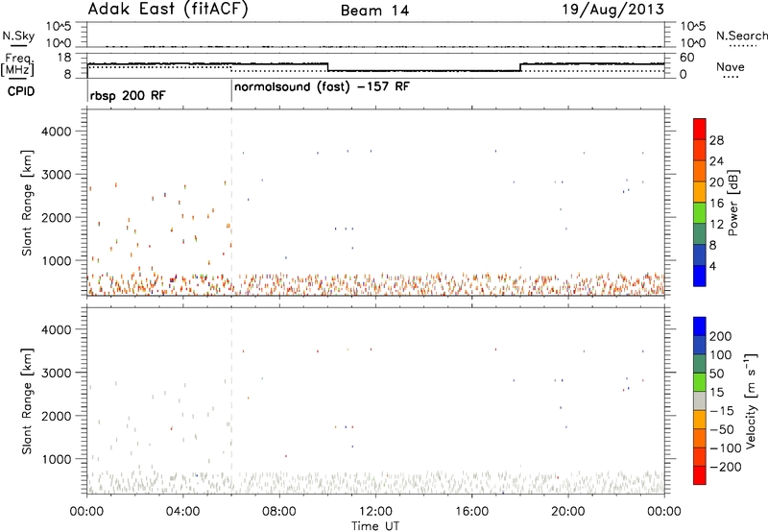Click the '20:00' time tick label
Viewport: 768px width, 532px height.
point(568,512)
